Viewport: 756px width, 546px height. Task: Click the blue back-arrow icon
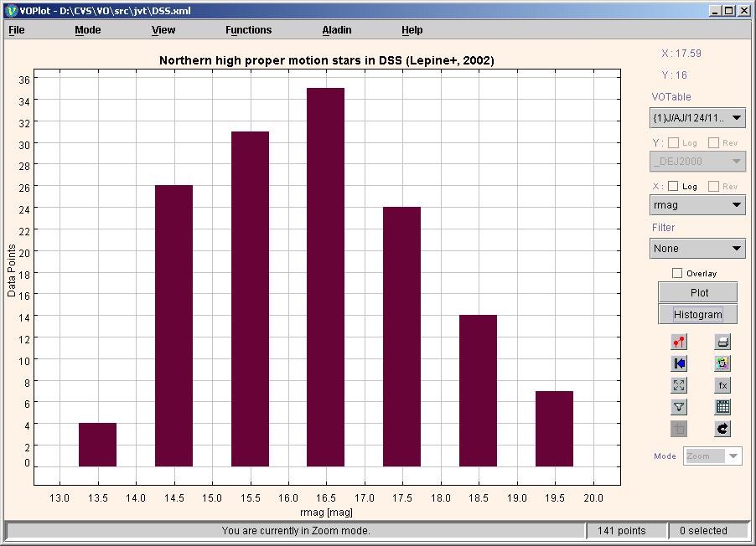point(679,363)
